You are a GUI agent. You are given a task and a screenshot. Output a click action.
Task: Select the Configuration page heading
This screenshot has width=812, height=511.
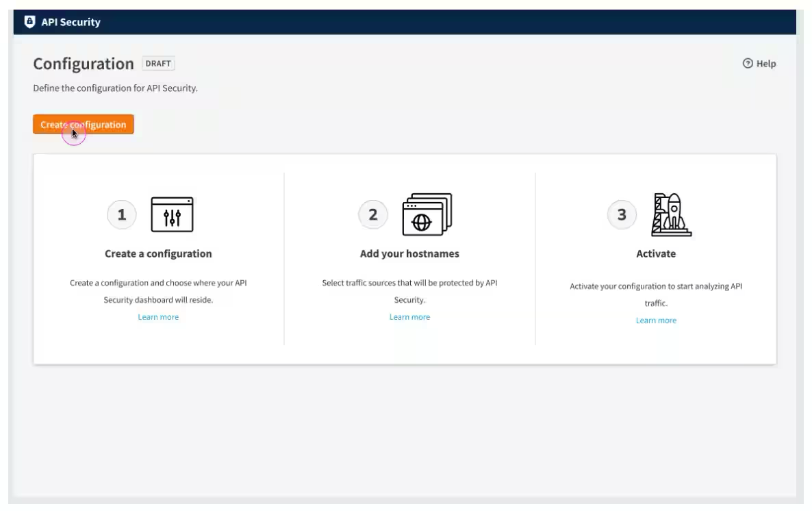tap(85, 63)
